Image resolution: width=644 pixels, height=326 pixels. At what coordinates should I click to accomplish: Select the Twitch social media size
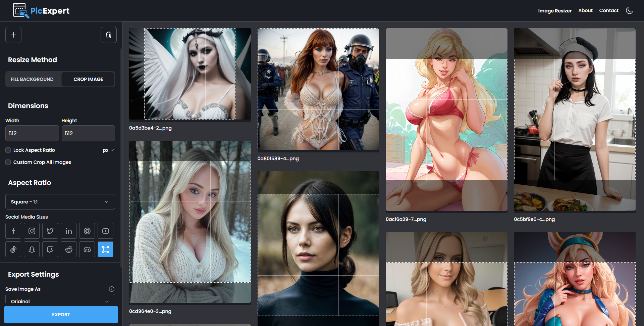50,249
